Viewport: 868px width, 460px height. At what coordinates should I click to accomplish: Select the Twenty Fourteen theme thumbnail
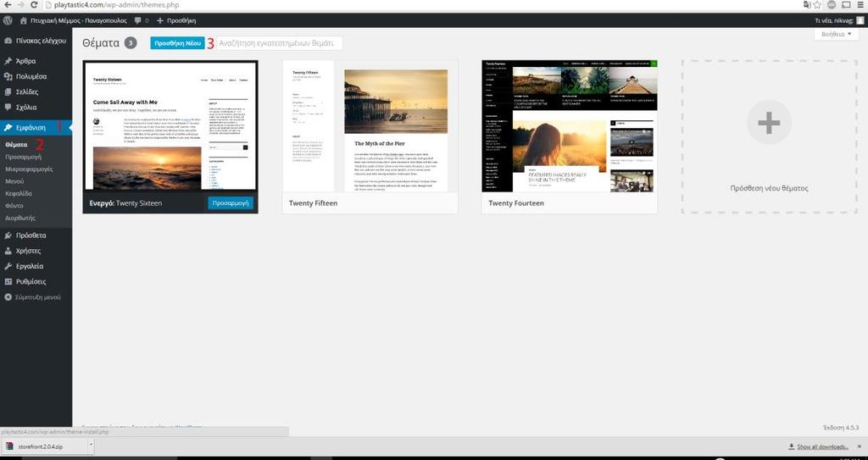pyautogui.click(x=570, y=126)
